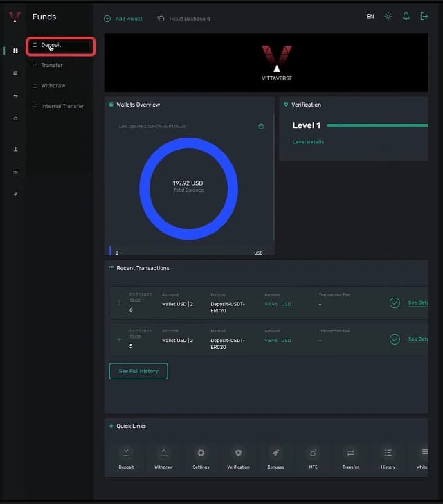Open the History quick link
This screenshot has width=443, height=504.
point(388,458)
